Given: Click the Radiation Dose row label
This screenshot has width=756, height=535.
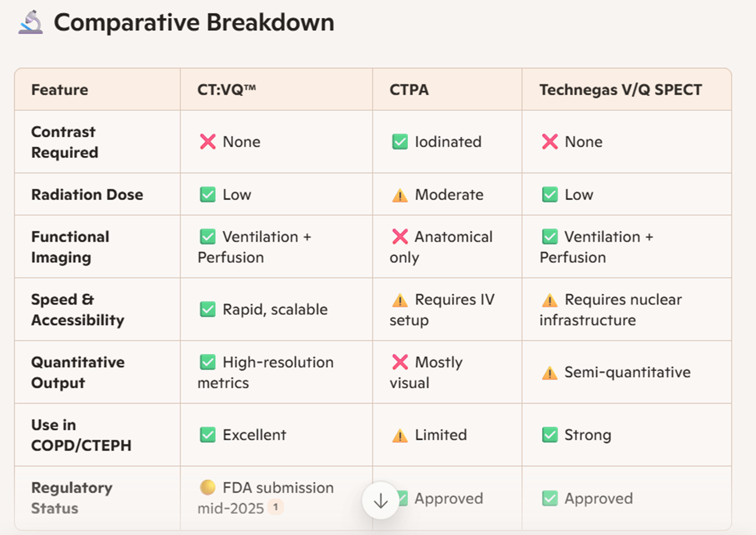Looking at the screenshot, I should coord(87,194).
